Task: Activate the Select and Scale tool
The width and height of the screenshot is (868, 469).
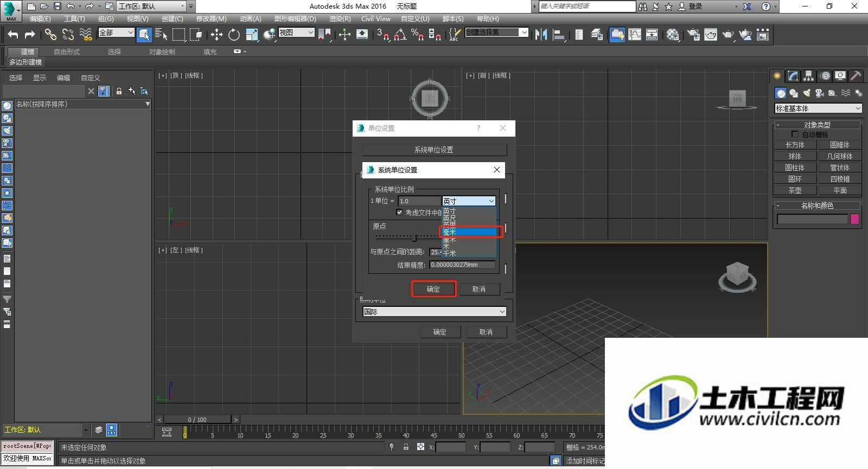Action: (252, 35)
